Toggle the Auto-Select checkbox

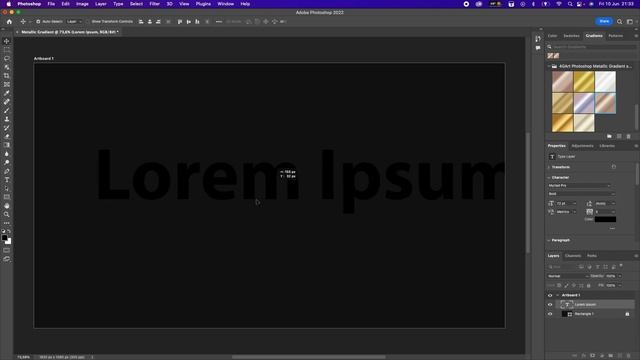(38, 22)
